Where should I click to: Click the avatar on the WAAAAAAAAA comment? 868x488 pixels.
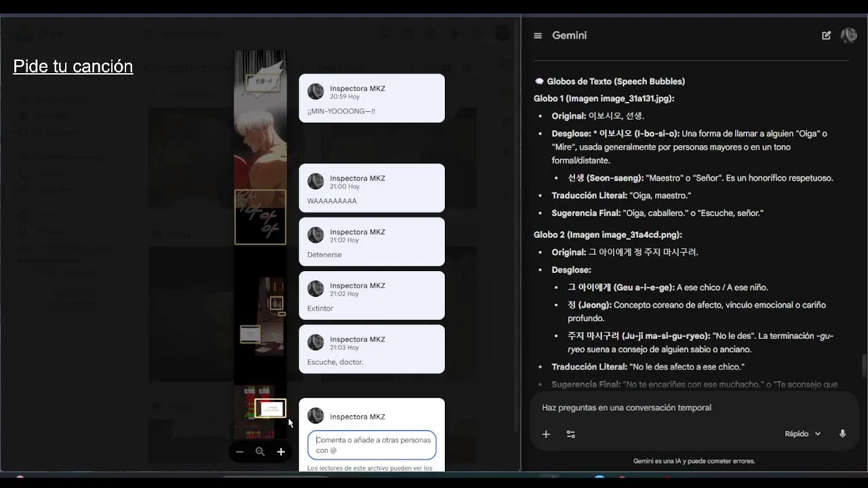click(x=315, y=181)
